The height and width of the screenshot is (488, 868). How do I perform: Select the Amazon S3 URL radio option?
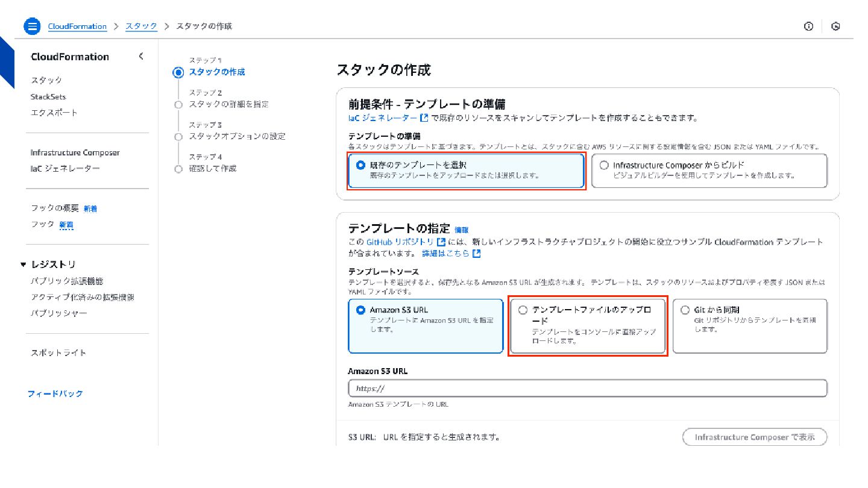(361, 310)
